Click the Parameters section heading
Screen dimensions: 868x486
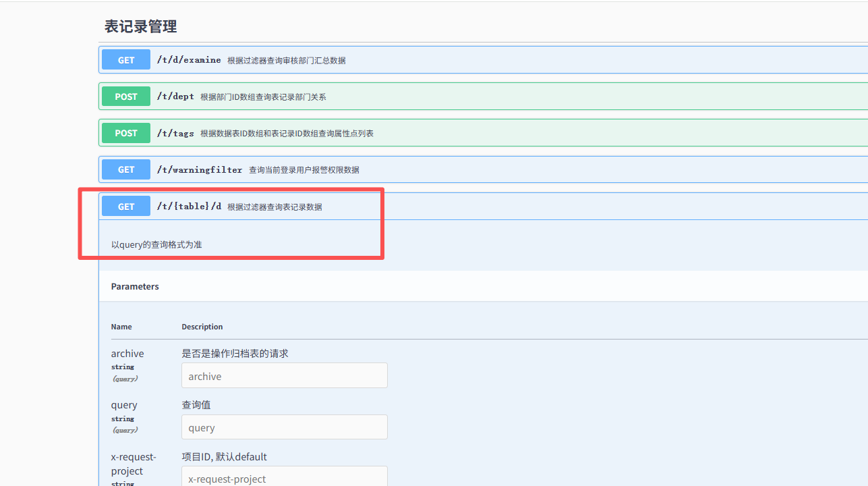[135, 286]
